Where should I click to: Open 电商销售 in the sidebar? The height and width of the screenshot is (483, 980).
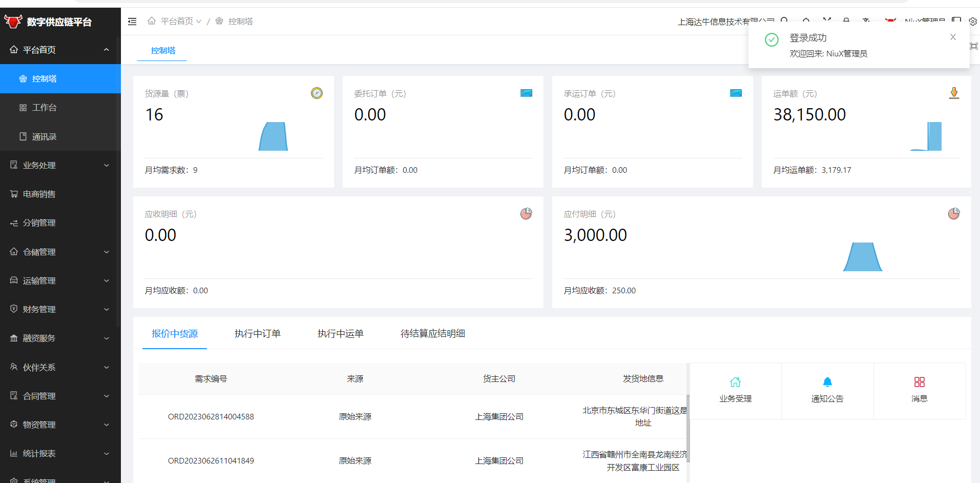[60, 194]
